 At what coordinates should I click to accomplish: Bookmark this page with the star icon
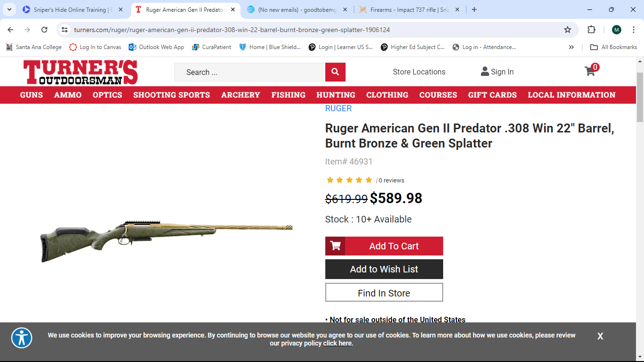pyautogui.click(x=568, y=30)
